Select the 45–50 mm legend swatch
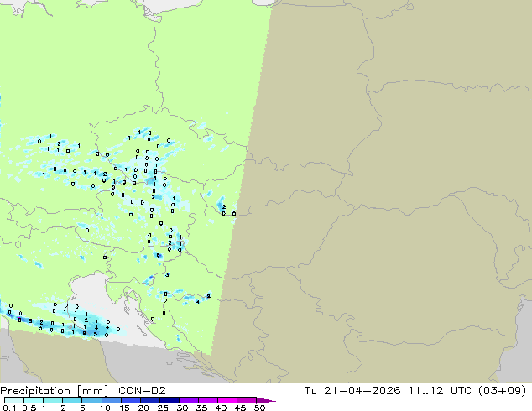The width and height of the screenshot is (532, 411). coord(246,400)
